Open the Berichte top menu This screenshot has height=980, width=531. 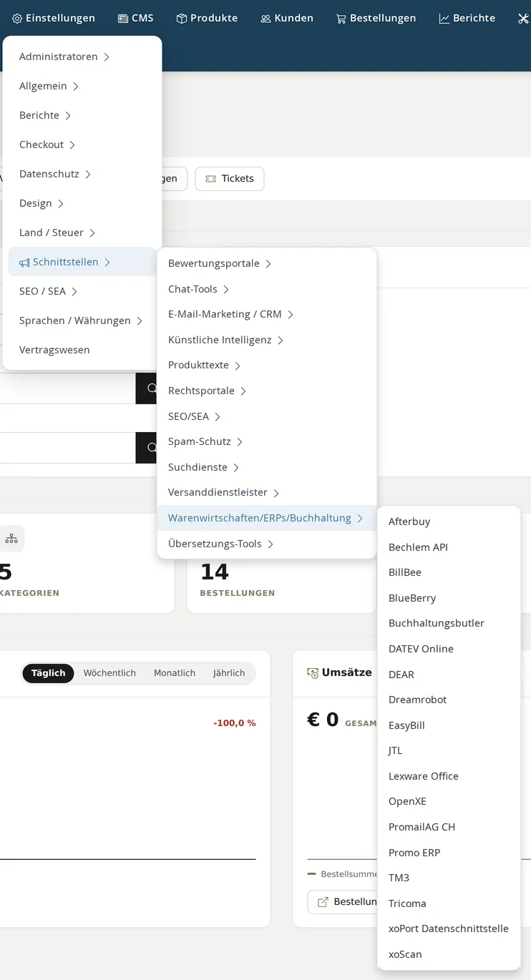pos(467,19)
